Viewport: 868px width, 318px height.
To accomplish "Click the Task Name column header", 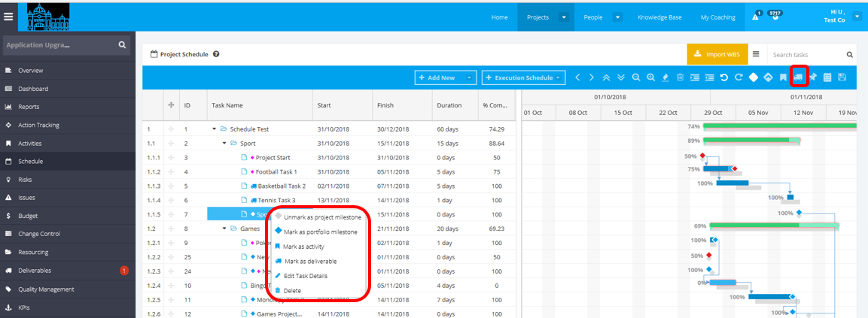I will click(x=260, y=105).
